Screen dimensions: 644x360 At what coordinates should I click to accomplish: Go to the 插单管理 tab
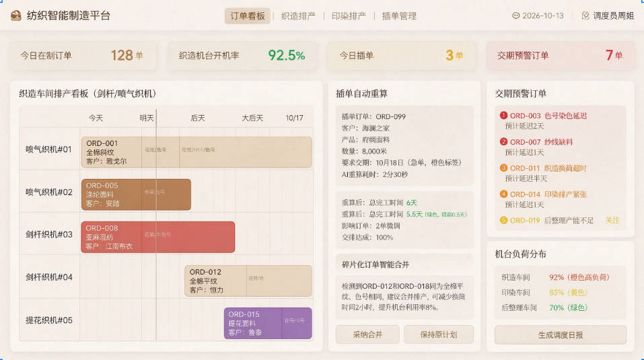coord(399,16)
